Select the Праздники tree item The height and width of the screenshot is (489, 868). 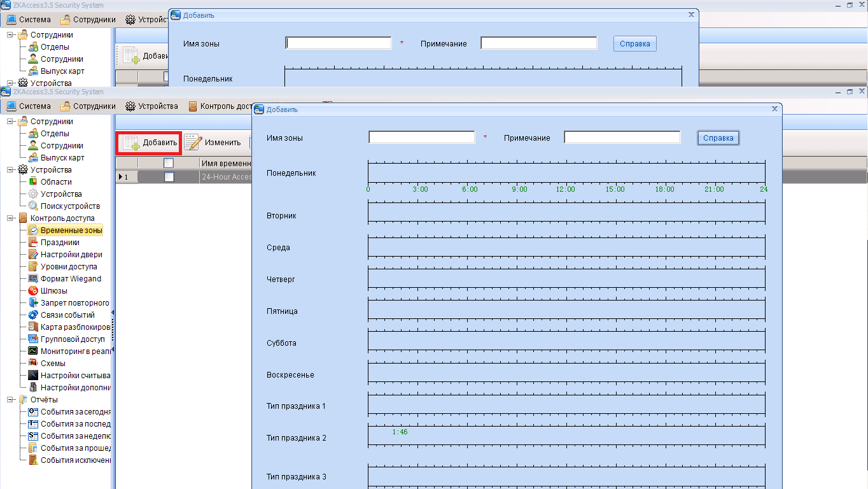coord(60,243)
